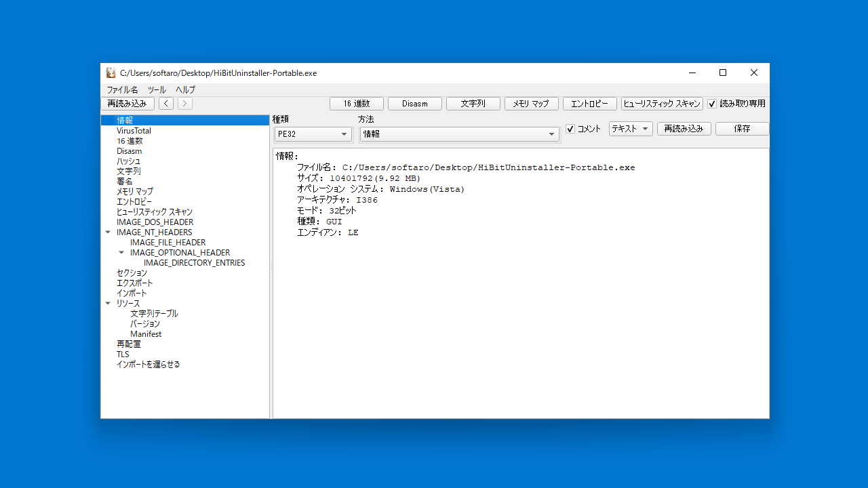Image resolution: width=868 pixels, height=488 pixels.
Task: Select 16 進数 in the tree
Action: (x=130, y=141)
